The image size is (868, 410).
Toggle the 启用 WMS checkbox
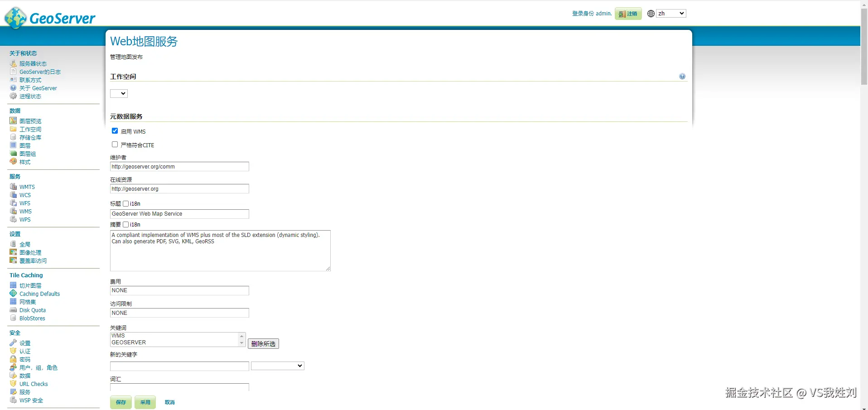(115, 131)
